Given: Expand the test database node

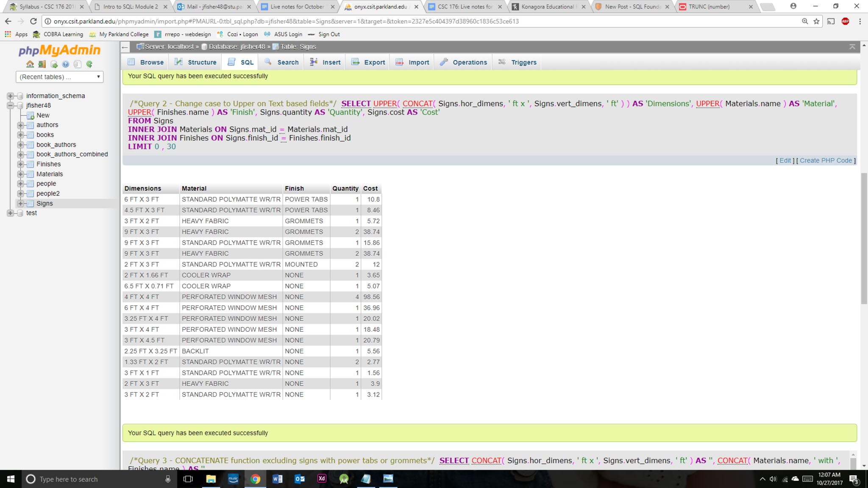Looking at the screenshot, I should click(x=10, y=213).
